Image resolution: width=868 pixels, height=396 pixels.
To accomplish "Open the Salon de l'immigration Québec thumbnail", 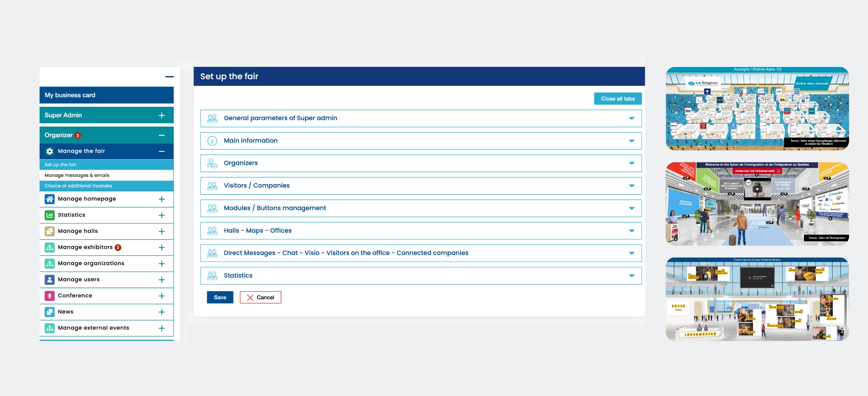I will (x=757, y=204).
